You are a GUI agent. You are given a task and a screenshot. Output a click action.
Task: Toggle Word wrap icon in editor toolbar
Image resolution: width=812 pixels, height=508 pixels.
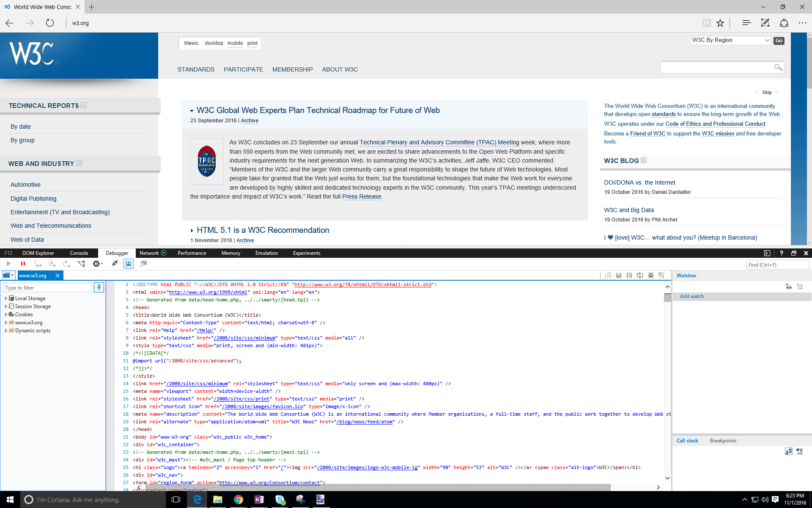[x=640, y=276]
